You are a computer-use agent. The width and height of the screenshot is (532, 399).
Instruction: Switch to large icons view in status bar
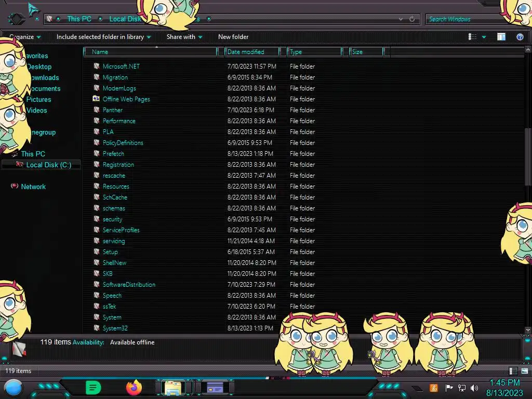(x=525, y=371)
